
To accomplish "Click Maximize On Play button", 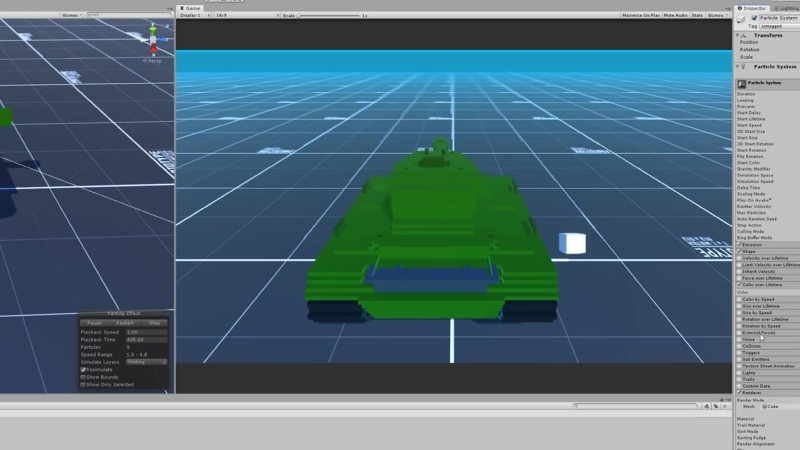I will click(641, 15).
